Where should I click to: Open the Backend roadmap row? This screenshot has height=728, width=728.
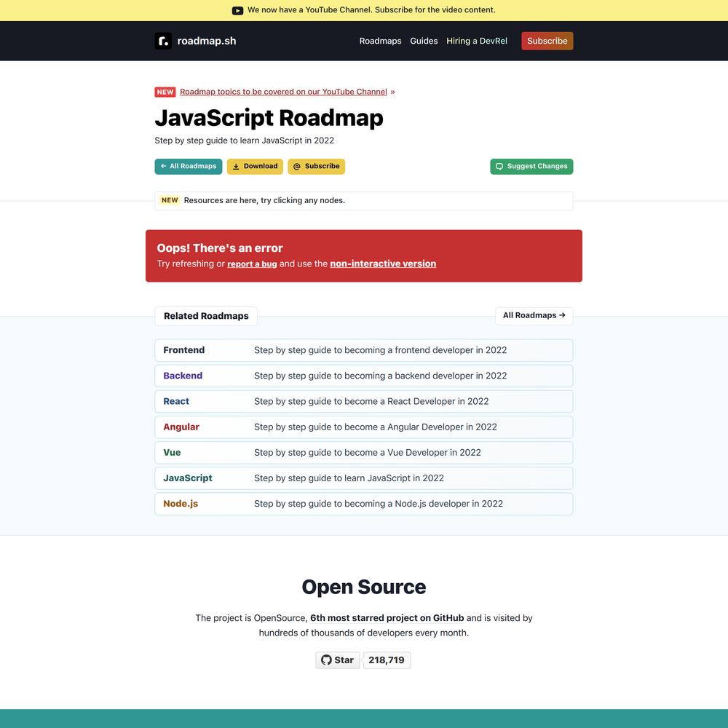(363, 376)
